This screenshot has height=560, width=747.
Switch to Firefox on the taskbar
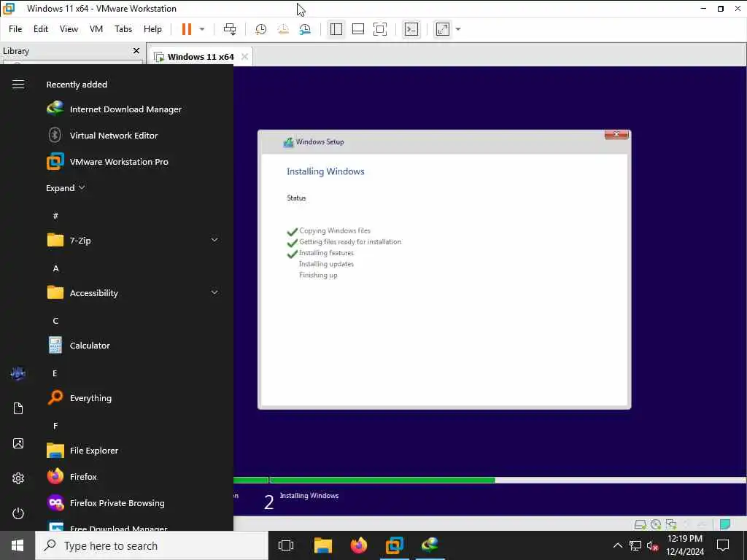[x=358, y=545]
